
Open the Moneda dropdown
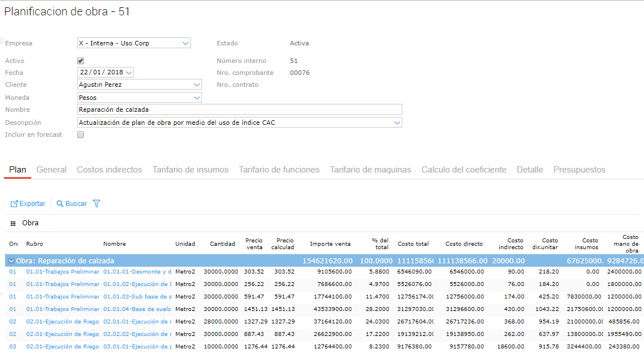coord(196,98)
